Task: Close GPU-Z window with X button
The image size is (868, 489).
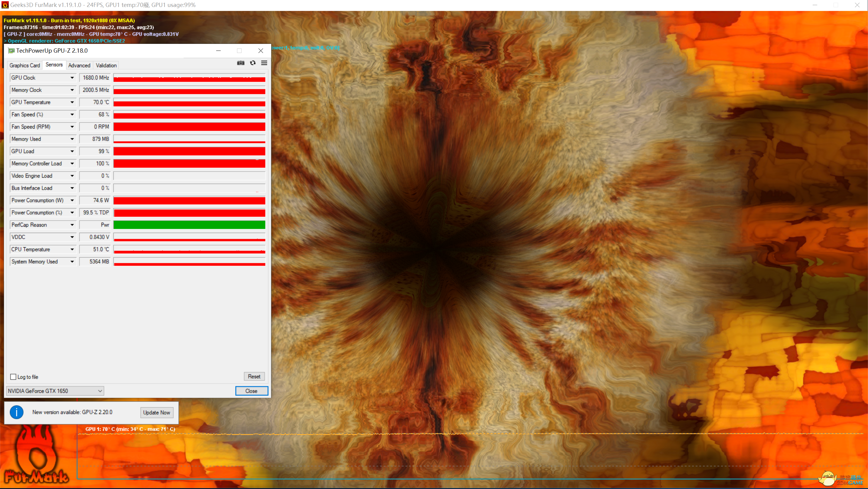Action: coord(261,51)
